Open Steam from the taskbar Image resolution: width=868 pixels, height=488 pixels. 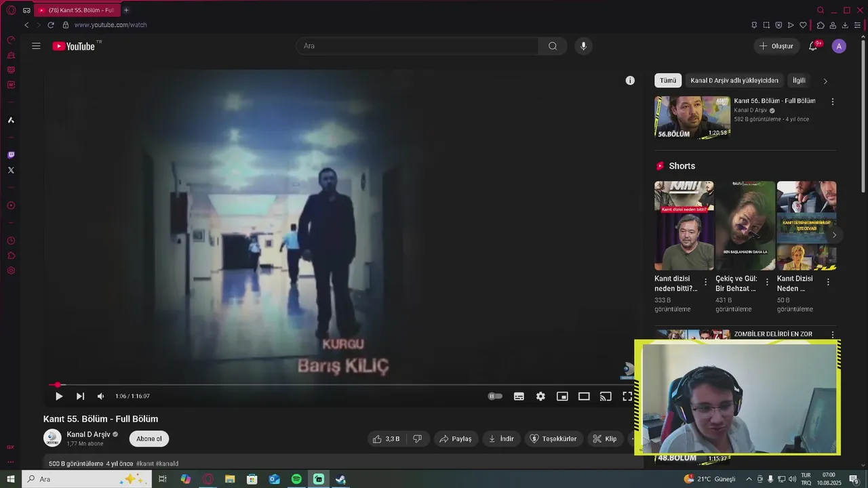point(340,479)
